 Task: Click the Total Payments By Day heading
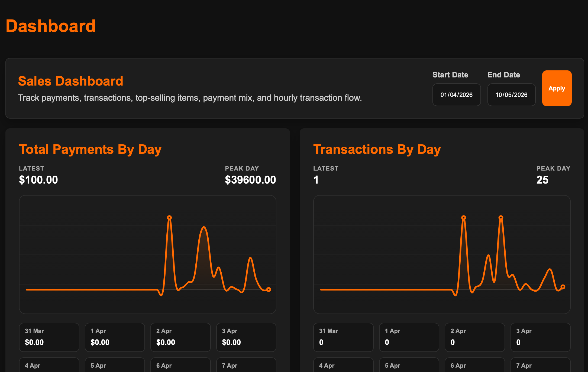[x=90, y=149]
